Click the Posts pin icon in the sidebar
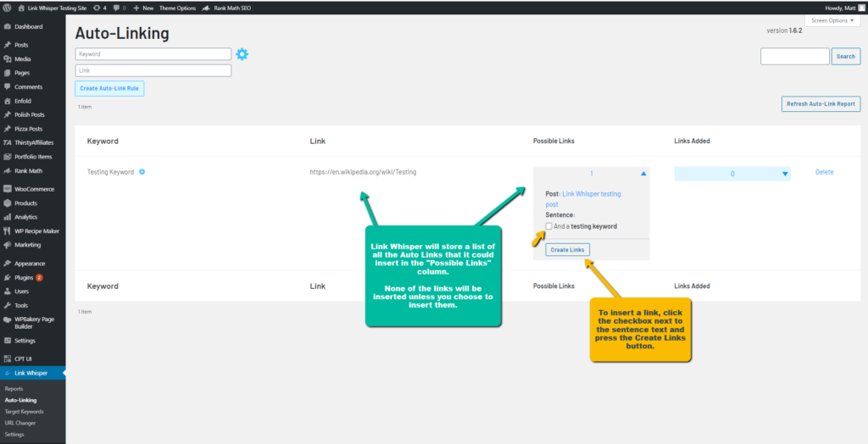 (7, 45)
